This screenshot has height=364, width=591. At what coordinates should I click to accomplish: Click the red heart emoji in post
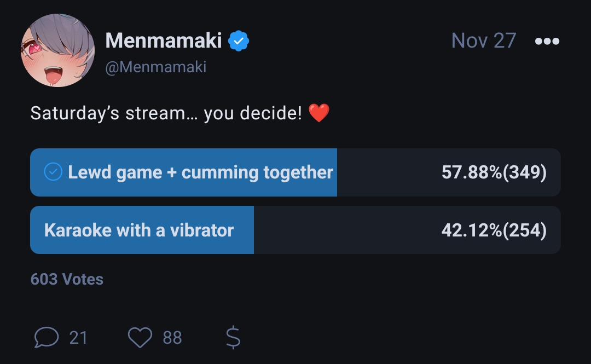click(x=319, y=113)
